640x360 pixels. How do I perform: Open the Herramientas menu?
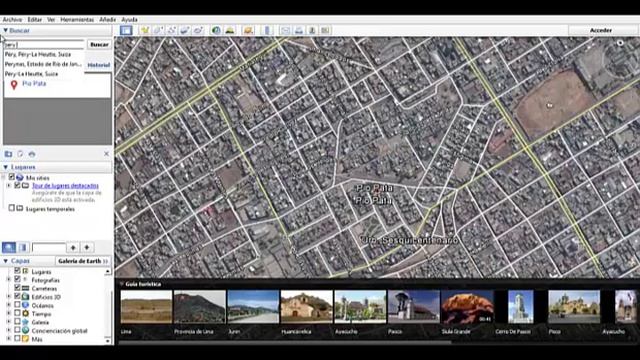click(x=77, y=19)
